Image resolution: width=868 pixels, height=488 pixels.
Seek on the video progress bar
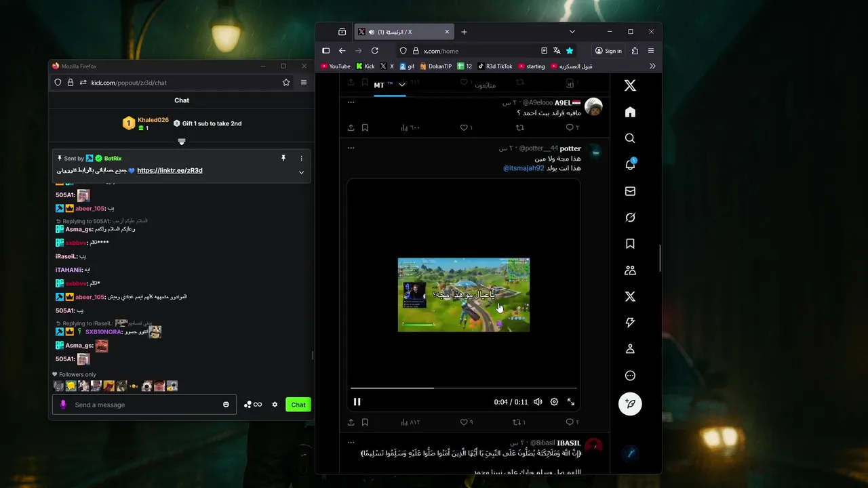(464, 388)
